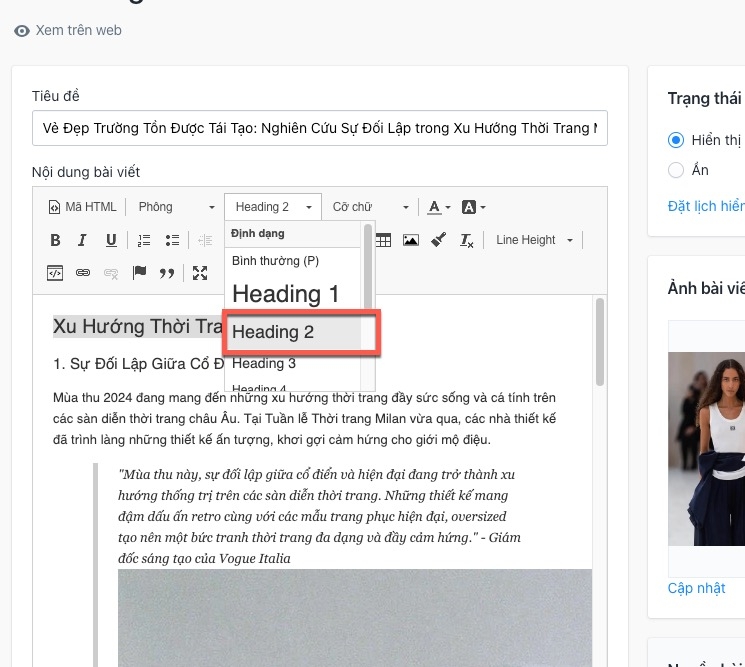Click the remove link icon
745x667 pixels.
click(x=111, y=273)
